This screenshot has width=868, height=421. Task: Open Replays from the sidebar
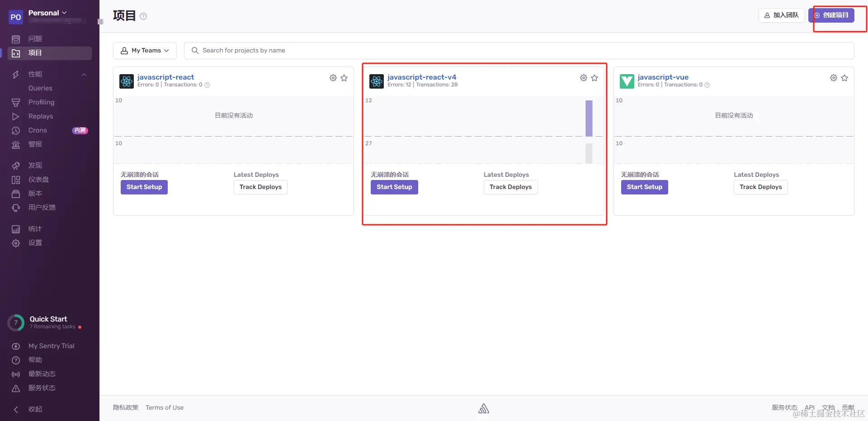(41, 116)
